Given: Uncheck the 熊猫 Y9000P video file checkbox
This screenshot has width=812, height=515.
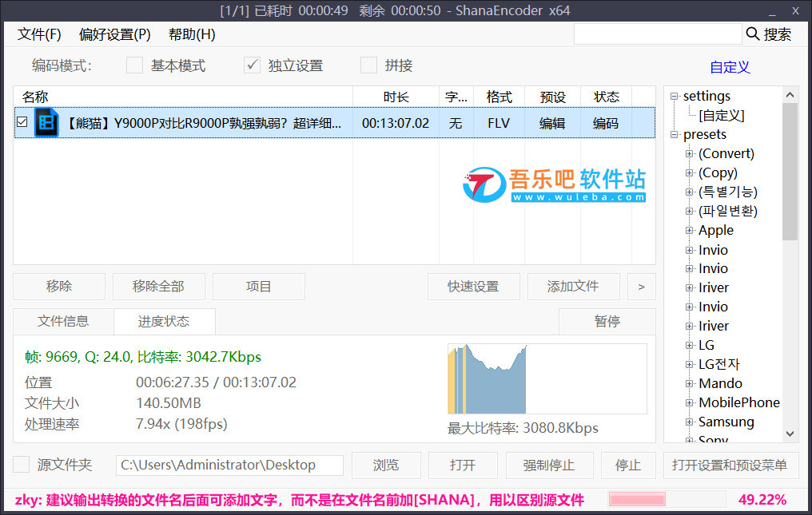Looking at the screenshot, I should tap(22, 122).
